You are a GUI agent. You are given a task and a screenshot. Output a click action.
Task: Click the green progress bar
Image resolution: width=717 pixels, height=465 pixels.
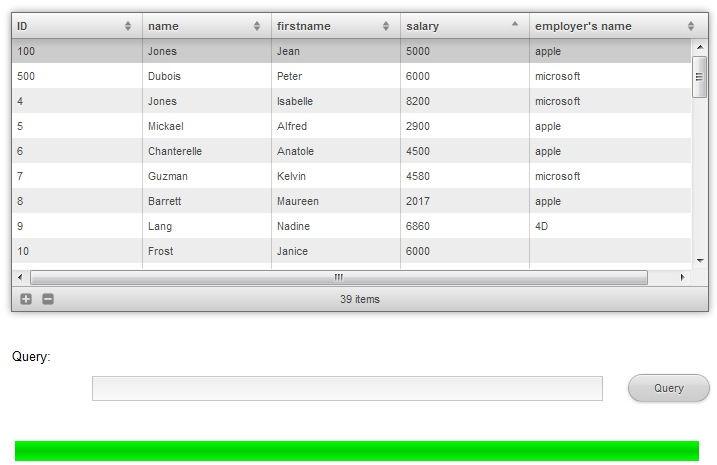(357, 451)
